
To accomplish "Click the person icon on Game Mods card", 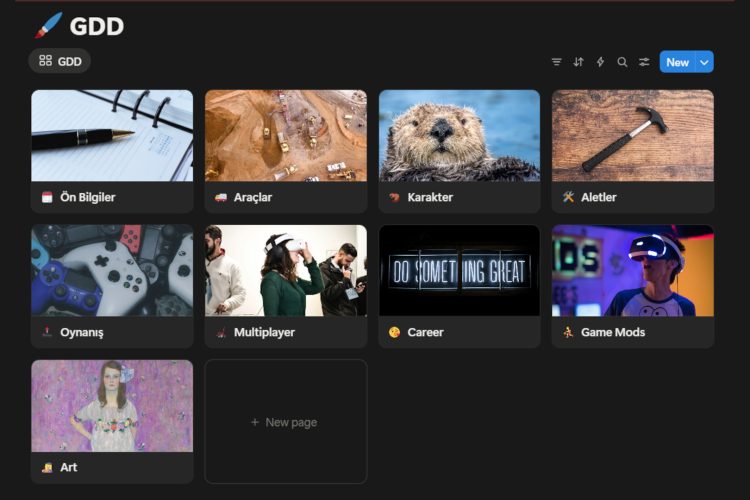I will pos(568,332).
